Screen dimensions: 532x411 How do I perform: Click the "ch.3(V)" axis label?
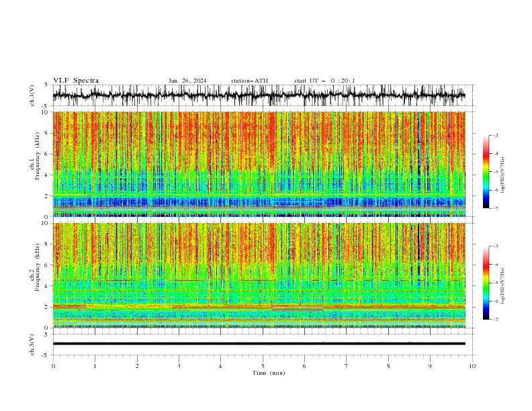32,345
